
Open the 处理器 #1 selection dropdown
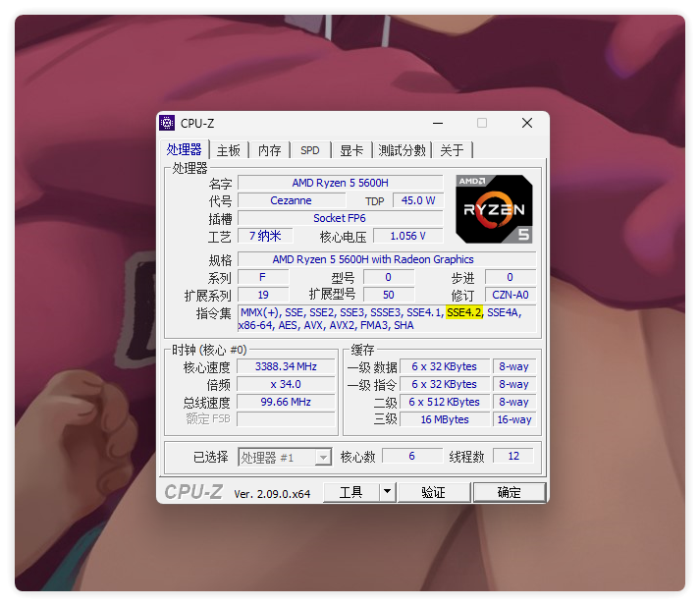click(x=285, y=458)
